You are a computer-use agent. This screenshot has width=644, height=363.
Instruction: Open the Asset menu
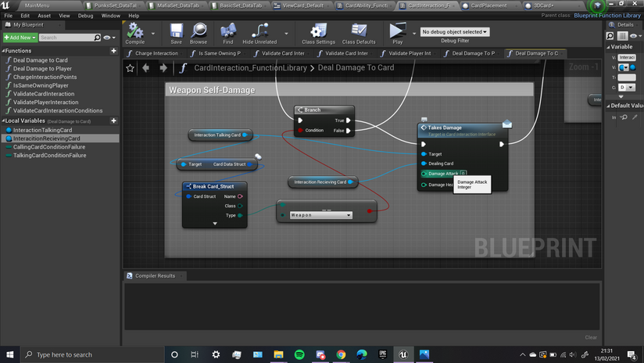pyautogui.click(x=45, y=16)
